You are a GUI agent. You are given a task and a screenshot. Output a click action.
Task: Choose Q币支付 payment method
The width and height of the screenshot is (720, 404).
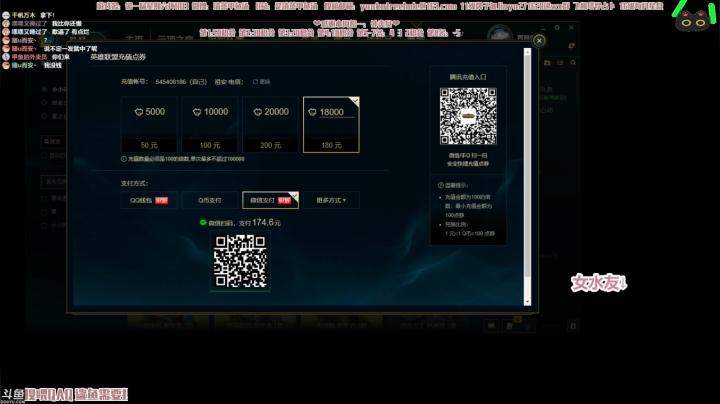click(x=210, y=200)
